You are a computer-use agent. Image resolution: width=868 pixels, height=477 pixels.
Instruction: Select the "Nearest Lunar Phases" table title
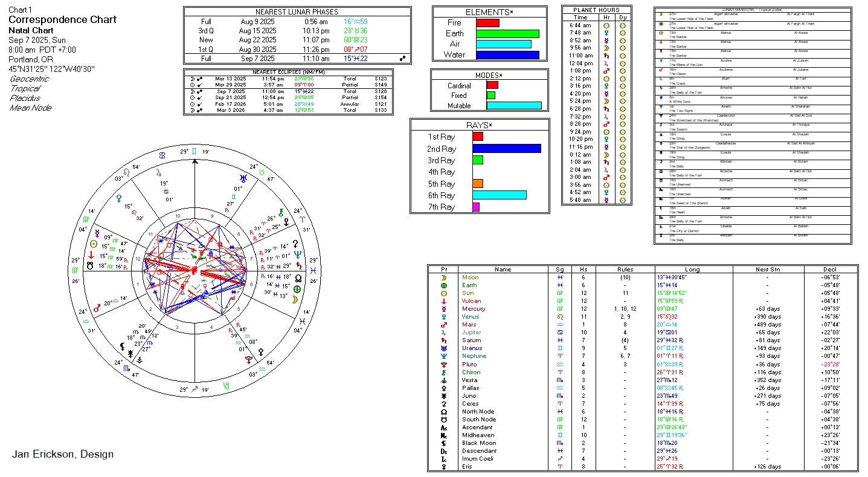point(297,12)
